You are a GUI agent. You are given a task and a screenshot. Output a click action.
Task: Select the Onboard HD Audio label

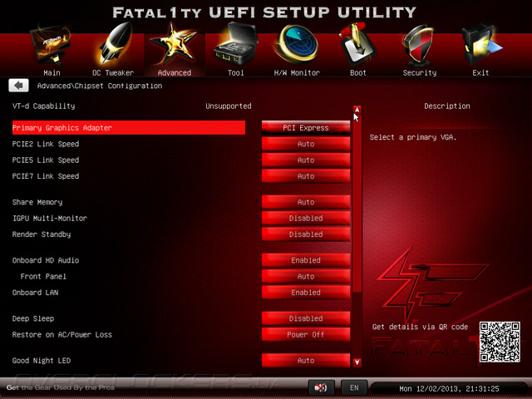coord(46,260)
